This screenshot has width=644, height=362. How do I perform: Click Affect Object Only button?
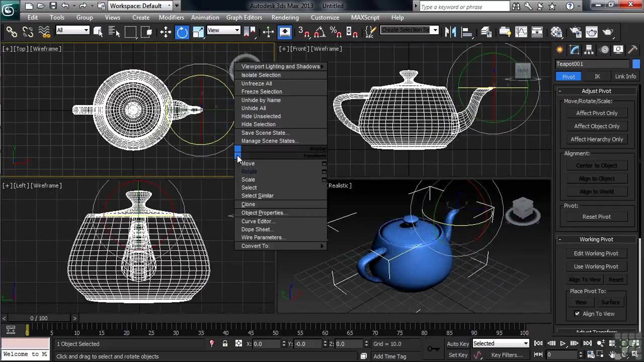pyautogui.click(x=596, y=126)
